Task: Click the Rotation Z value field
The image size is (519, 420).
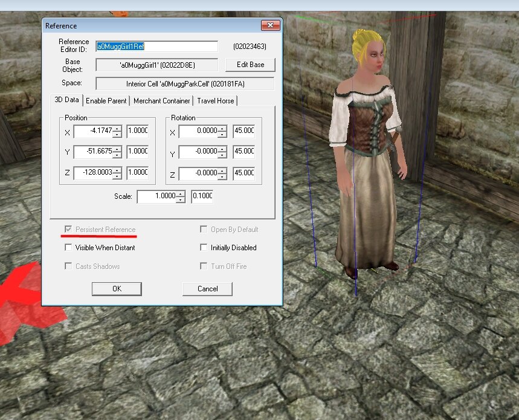Action: (198, 173)
